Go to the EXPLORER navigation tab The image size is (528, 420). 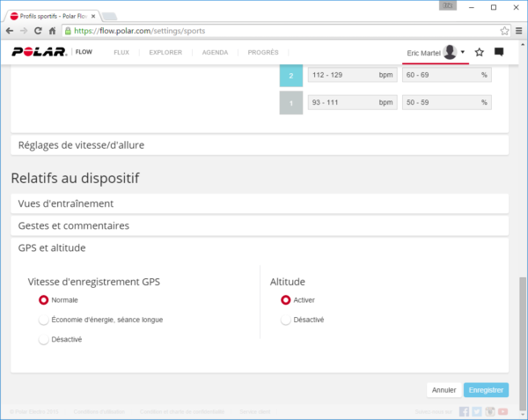[x=165, y=53]
